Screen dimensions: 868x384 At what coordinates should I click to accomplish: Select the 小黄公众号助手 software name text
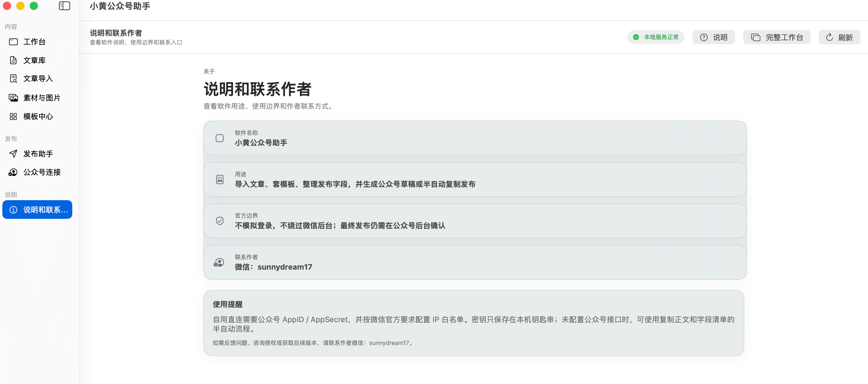point(261,143)
